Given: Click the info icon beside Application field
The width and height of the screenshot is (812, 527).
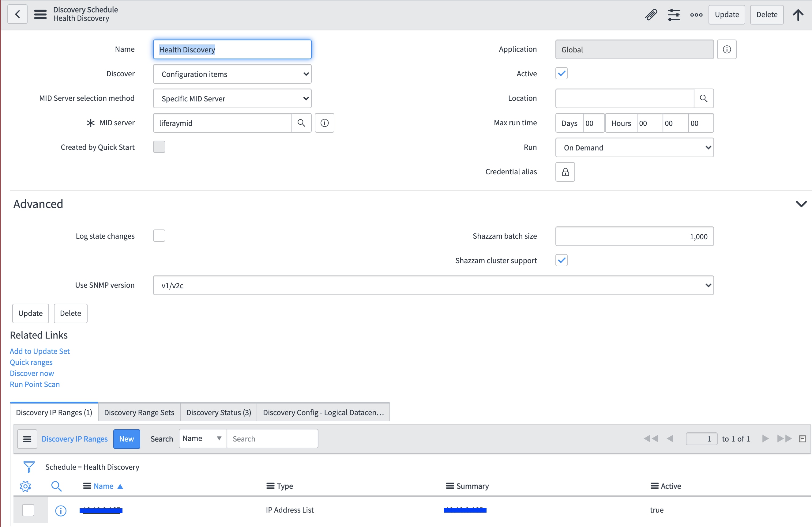Looking at the screenshot, I should pyautogui.click(x=727, y=49).
